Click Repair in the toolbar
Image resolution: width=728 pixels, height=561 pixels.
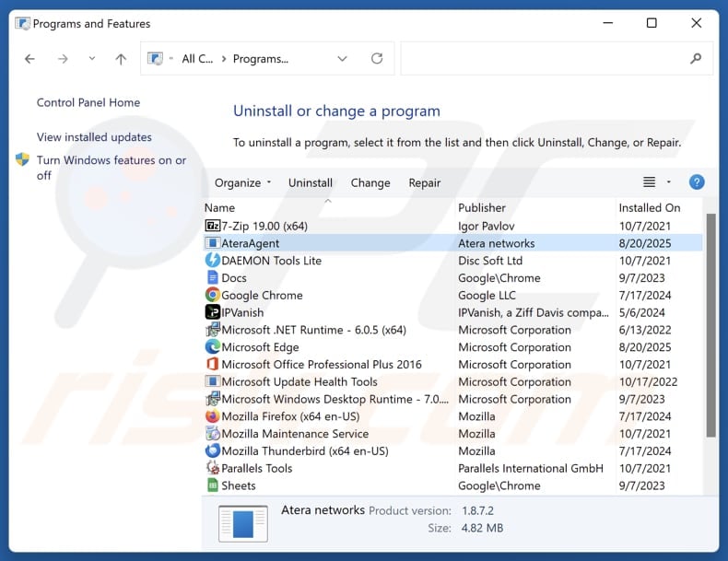[x=424, y=182]
